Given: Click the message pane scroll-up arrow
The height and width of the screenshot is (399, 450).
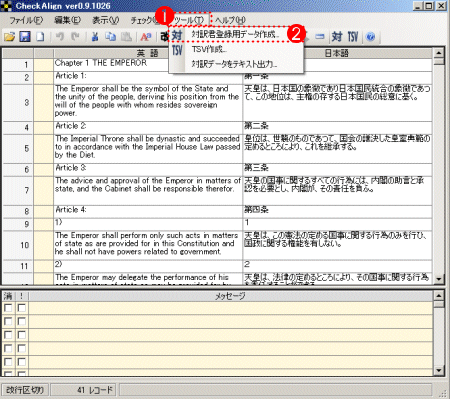Looking at the screenshot, I should click(x=439, y=296).
